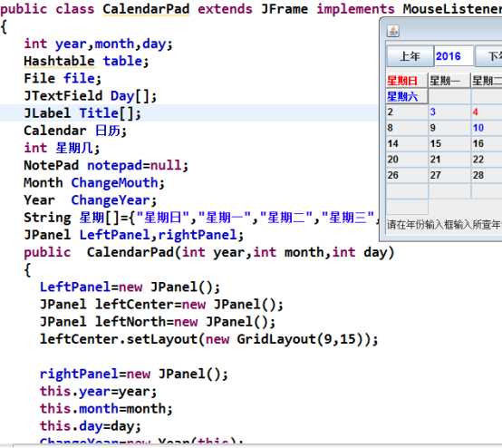
Task: Select day cell 21 in the calendar
Action: pos(449,159)
